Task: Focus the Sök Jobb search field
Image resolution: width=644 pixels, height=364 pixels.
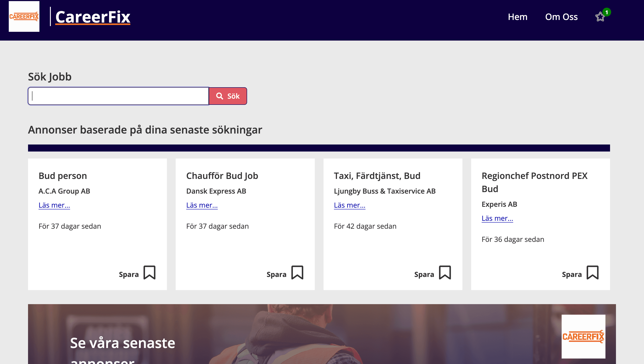Action: pos(118,96)
